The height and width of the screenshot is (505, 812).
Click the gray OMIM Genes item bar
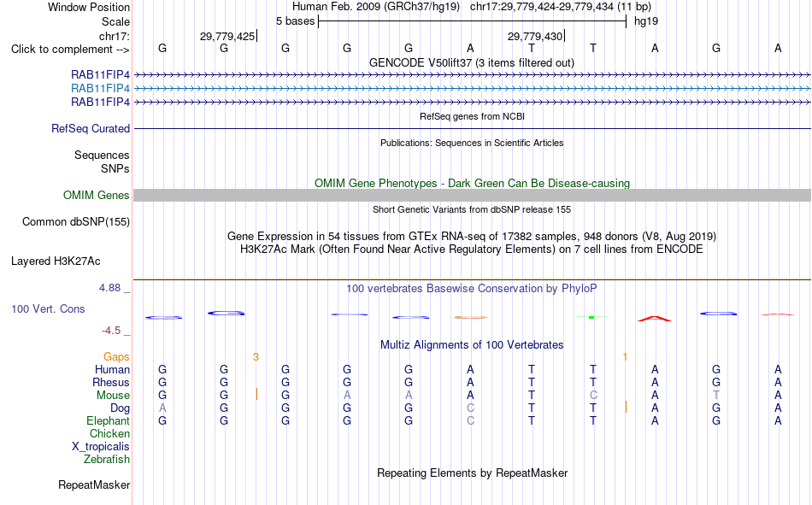[x=472, y=196]
